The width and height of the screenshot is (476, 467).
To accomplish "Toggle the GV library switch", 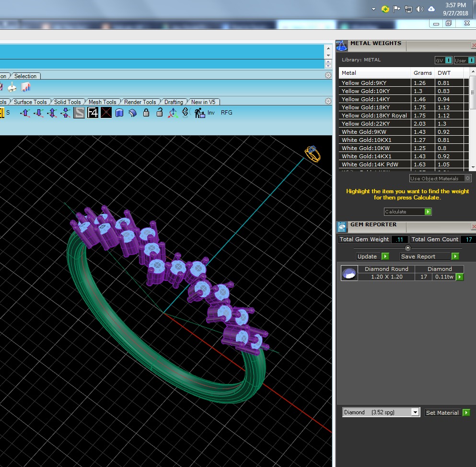I will [444, 60].
